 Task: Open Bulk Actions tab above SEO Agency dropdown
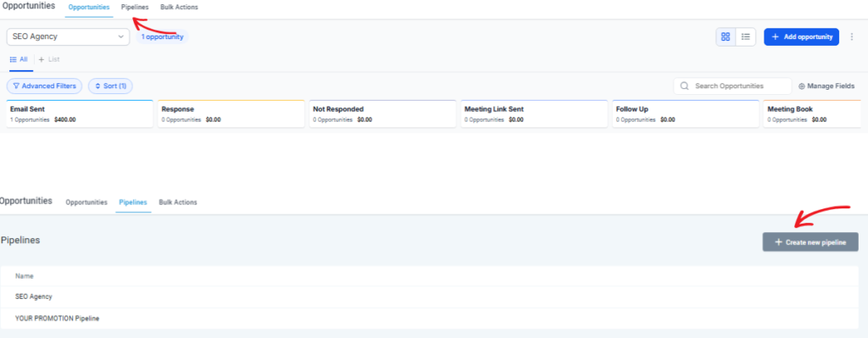click(179, 7)
